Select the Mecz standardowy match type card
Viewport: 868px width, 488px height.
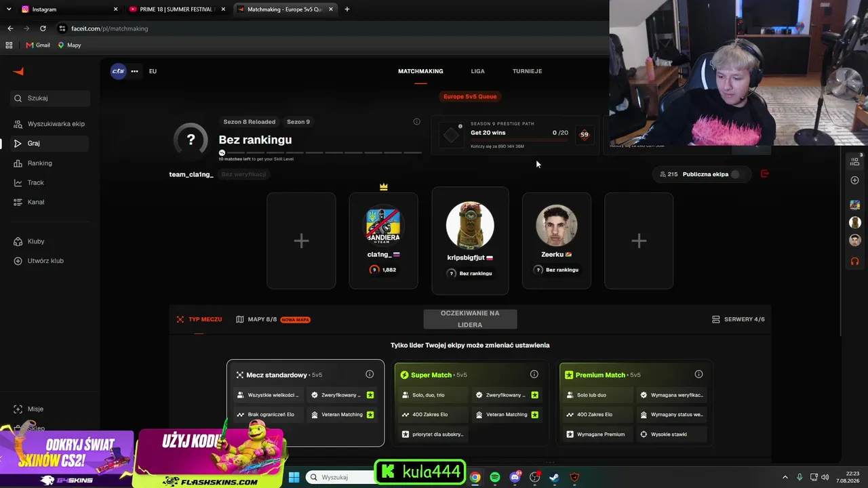tap(305, 403)
